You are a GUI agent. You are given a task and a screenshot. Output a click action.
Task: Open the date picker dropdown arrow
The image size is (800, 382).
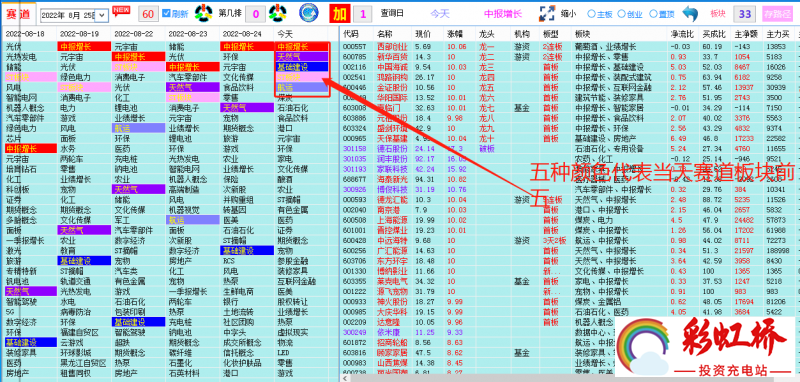click(102, 15)
